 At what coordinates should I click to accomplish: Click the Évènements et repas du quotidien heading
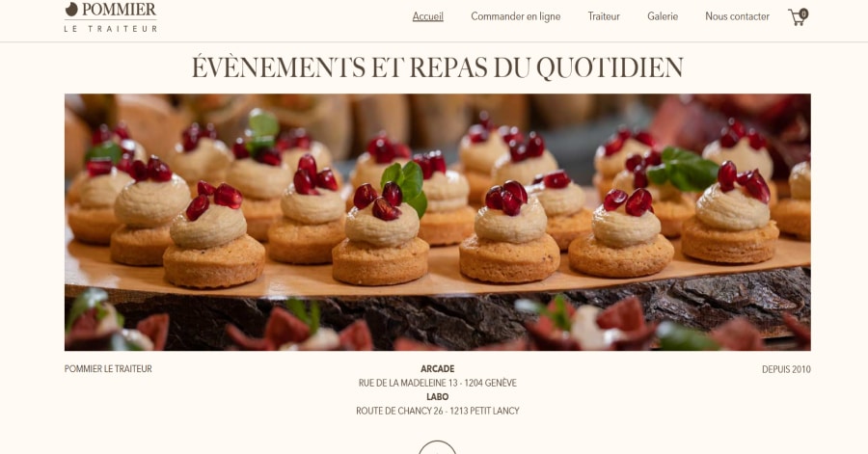click(437, 67)
